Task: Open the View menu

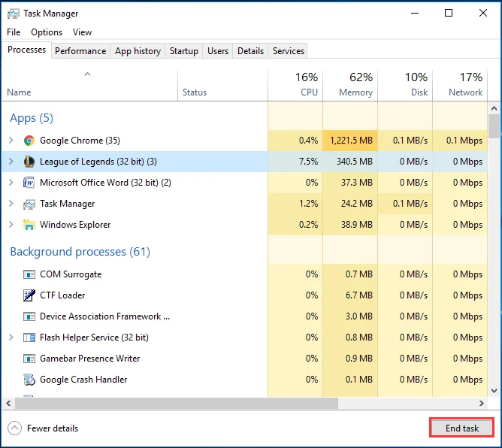Action: click(x=82, y=32)
